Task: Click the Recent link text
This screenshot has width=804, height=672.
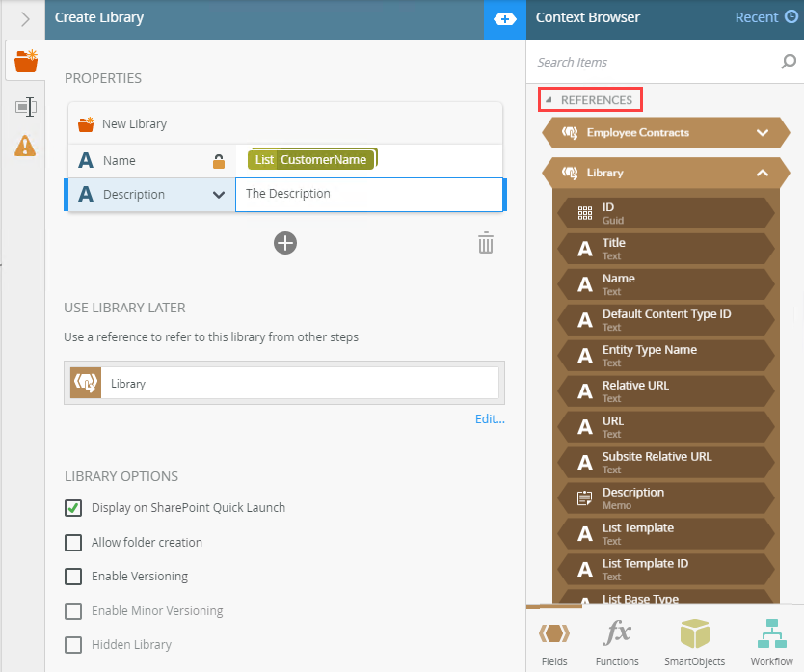Action: [x=757, y=17]
